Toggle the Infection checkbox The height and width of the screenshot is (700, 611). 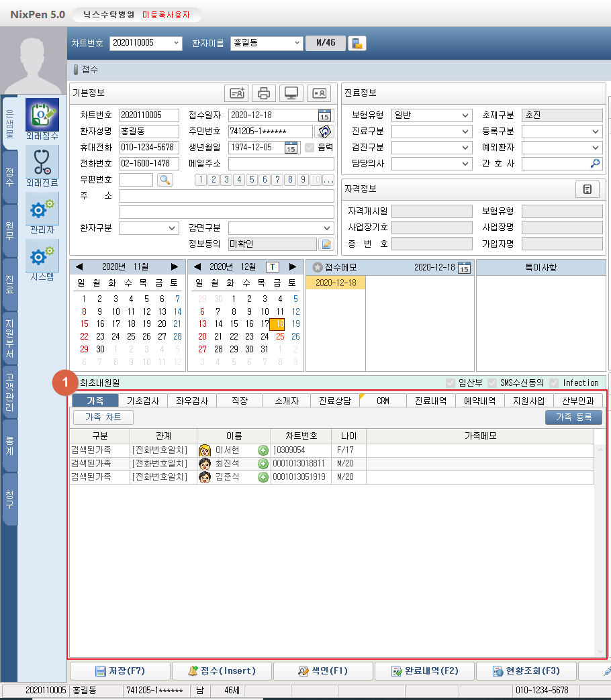(x=554, y=383)
